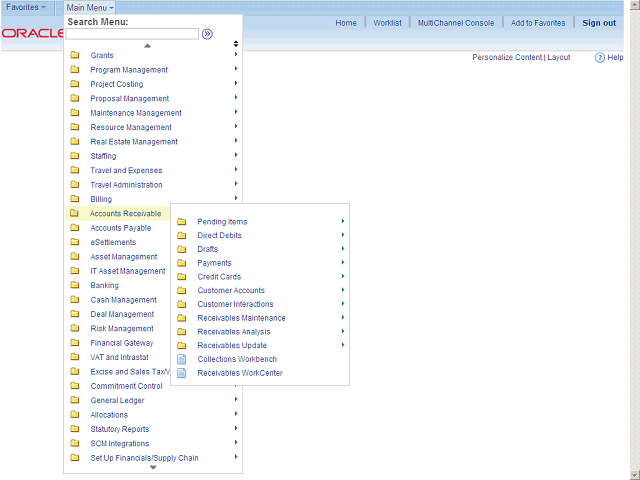Click into the Search Menu text field
This screenshot has width=640, height=480.
tap(132, 34)
